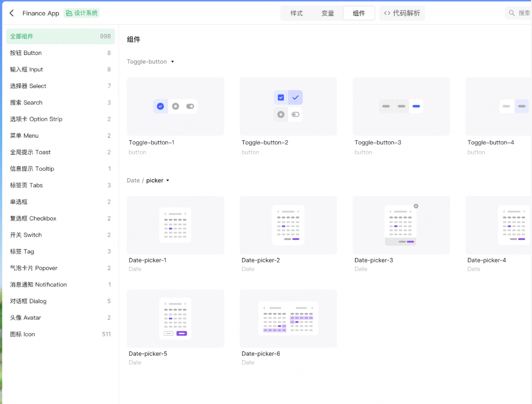Switch to the 变量 tab
Image resolution: width=532 pixels, height=404 pixels.
point(328,13)
